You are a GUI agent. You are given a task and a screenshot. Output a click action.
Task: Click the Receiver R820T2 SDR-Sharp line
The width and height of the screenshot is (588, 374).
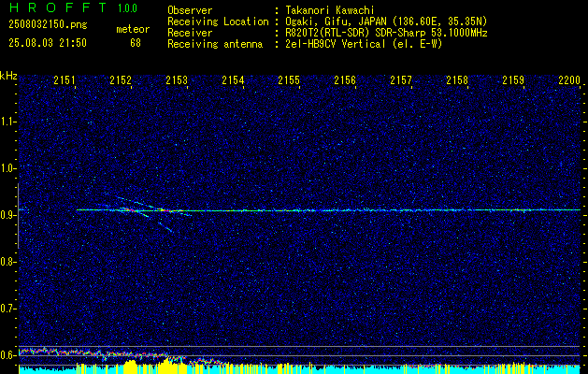[x=386, y=33]
